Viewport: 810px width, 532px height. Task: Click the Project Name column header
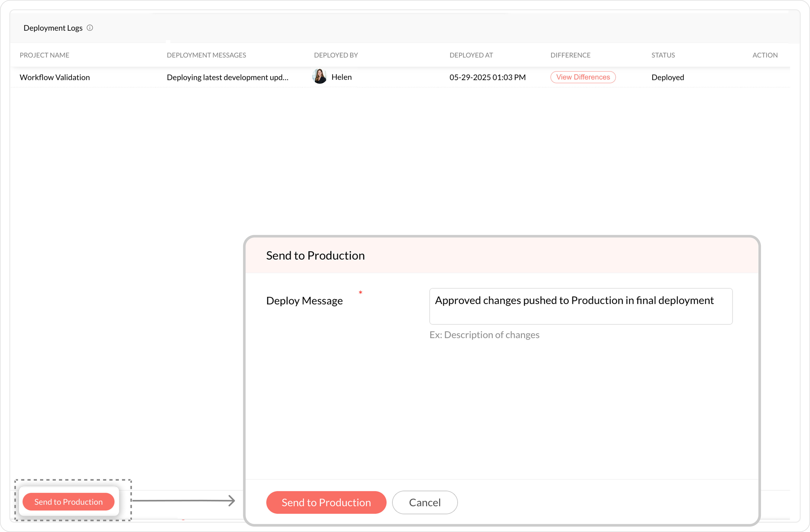(x=45, y=55)
